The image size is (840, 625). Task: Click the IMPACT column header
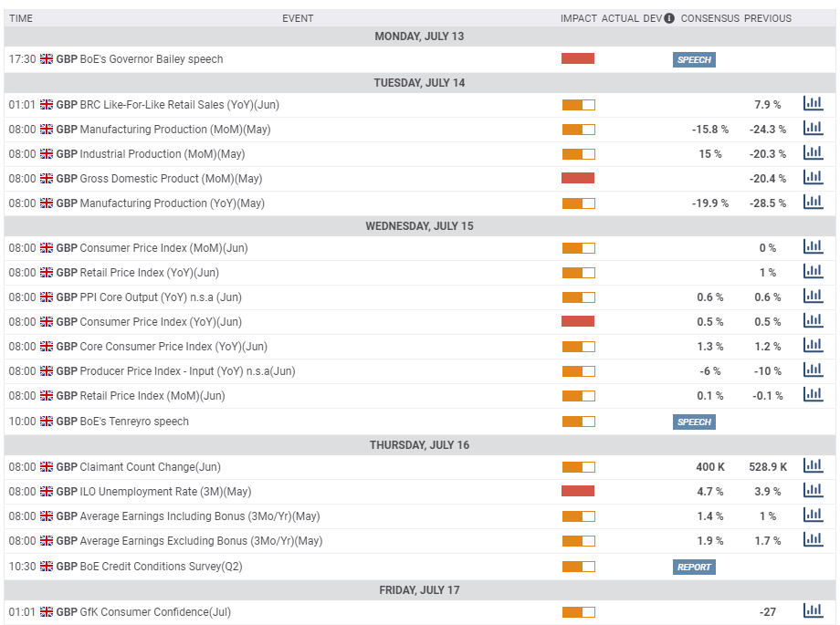coord(579,18)
